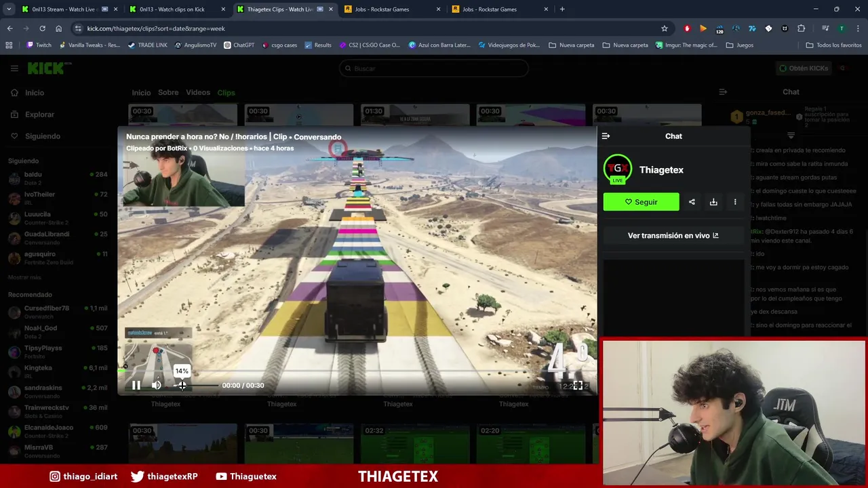This screenshot has height=488, width=868.
Task: Open Ver transmisión en vivo link
Action: pyautogui.click(x=673, y=236)
